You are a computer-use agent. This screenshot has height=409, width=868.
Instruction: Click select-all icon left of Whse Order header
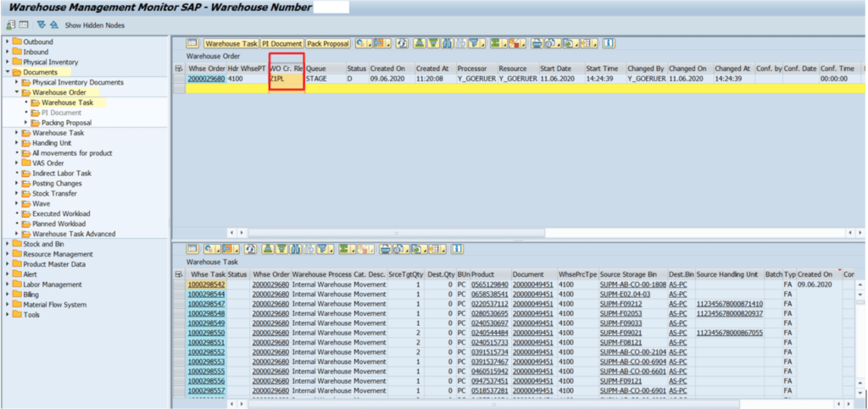tap(179, 68)
